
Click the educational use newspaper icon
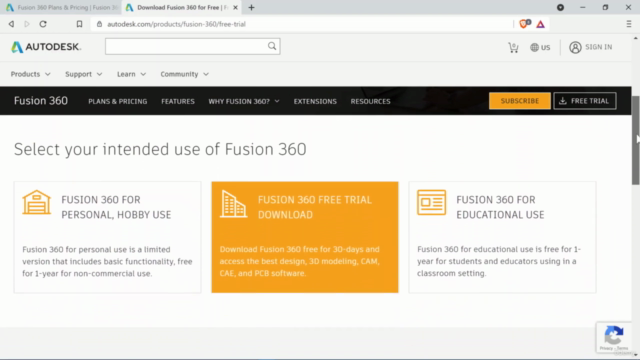click(x=431, y=202)
